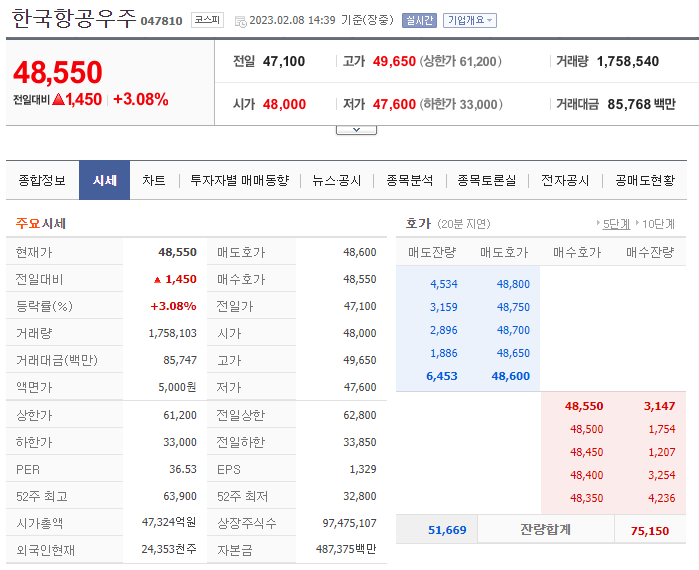This screenshot has width=699, height=570.
Task: Click bid price 48,400 in order book
Action: point(586,475)
